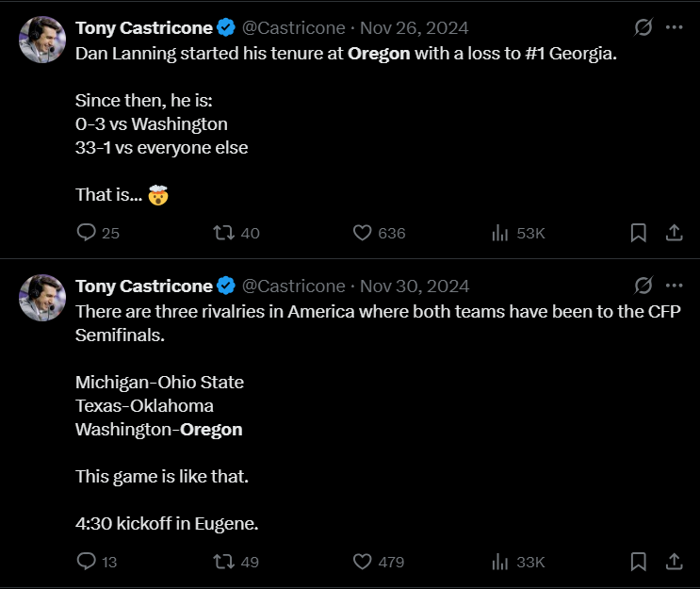
Task: Open Grok icon on Nov 30 tweet
Action: pyautogui.click(x=643, y=285)
